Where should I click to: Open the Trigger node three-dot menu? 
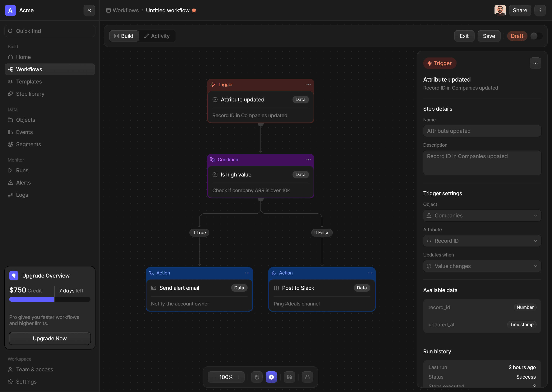[308, 84]
